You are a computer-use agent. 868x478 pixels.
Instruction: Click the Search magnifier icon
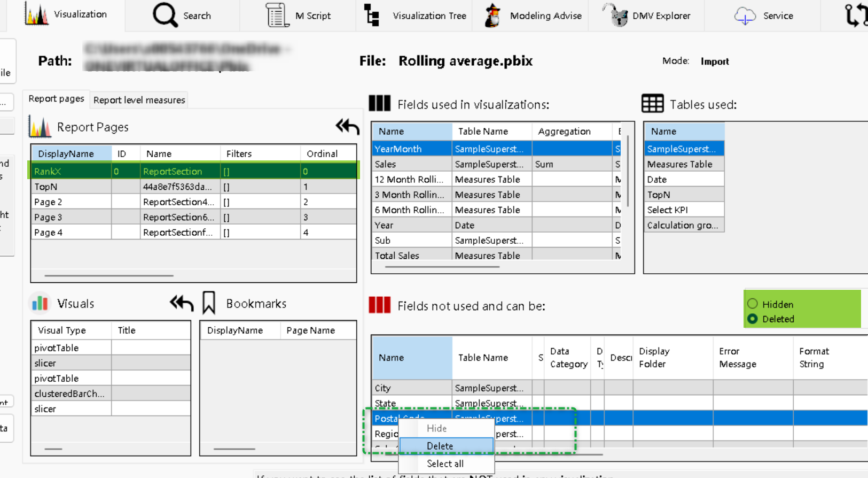pos(165,15)
